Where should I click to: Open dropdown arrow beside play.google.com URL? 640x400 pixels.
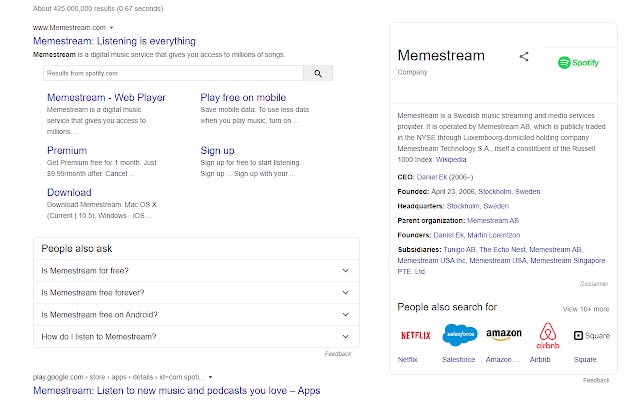coord(211,377)
